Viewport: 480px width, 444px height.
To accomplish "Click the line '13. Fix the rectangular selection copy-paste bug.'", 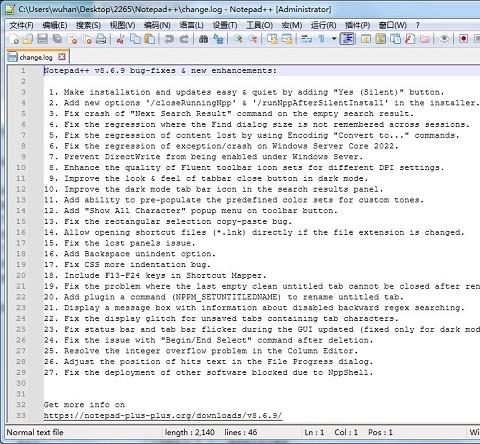I will (x=168, y=222).
